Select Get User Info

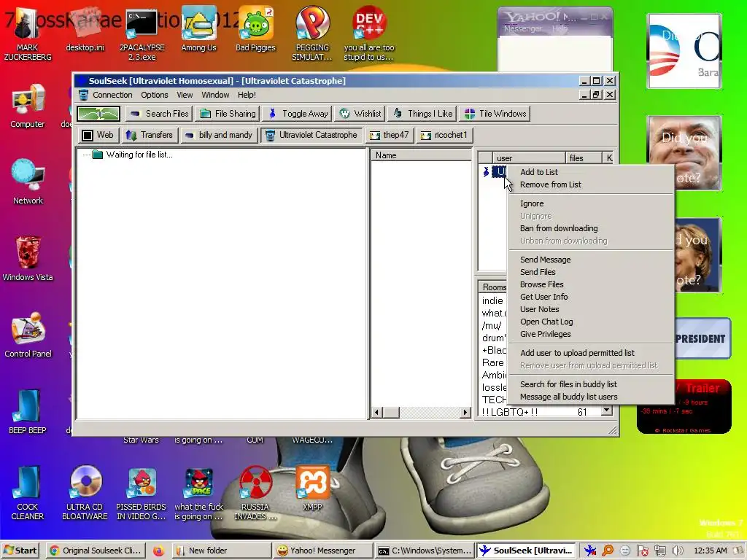(x=591, y=297)
